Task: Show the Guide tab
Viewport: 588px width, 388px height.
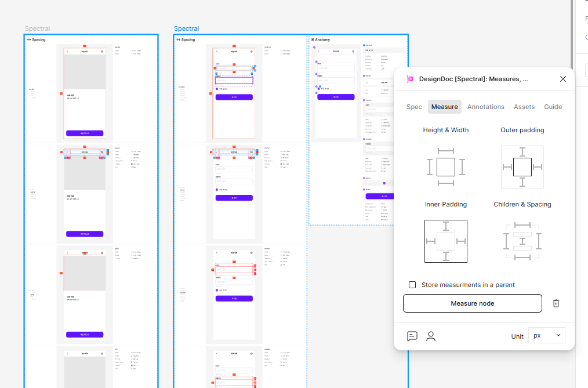Action: click(x=553, y=107)
